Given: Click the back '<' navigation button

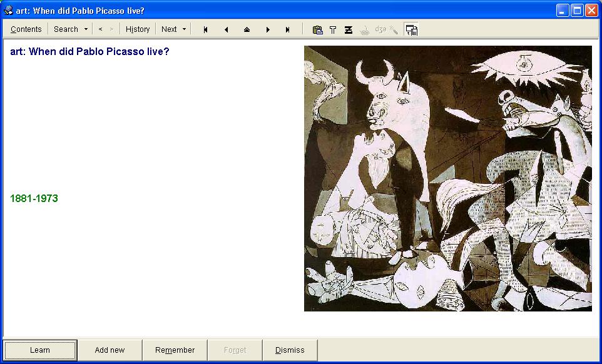Looking at the screenshot, I should tap(100, 29).
